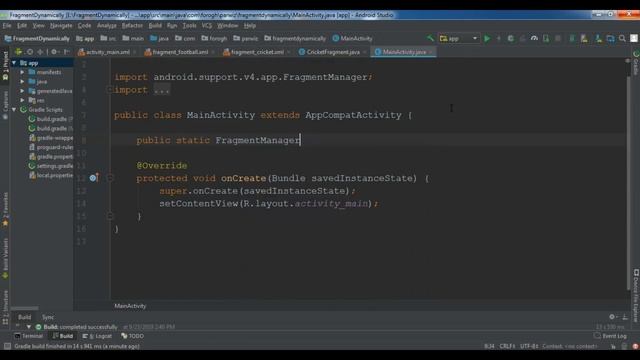Image resolution: width=640 pixels, height=360 pixels.
Task: Click the Search Everywhere magnifier icon
Action: [x=622, y=38]
